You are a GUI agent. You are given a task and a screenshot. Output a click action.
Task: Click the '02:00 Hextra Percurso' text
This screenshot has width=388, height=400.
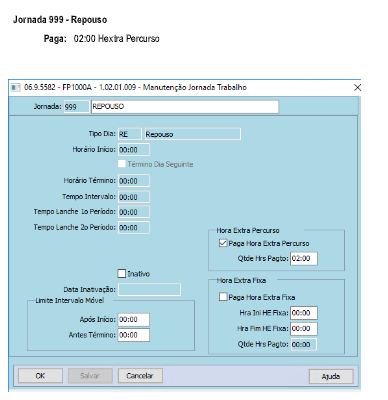click(116, 39)
